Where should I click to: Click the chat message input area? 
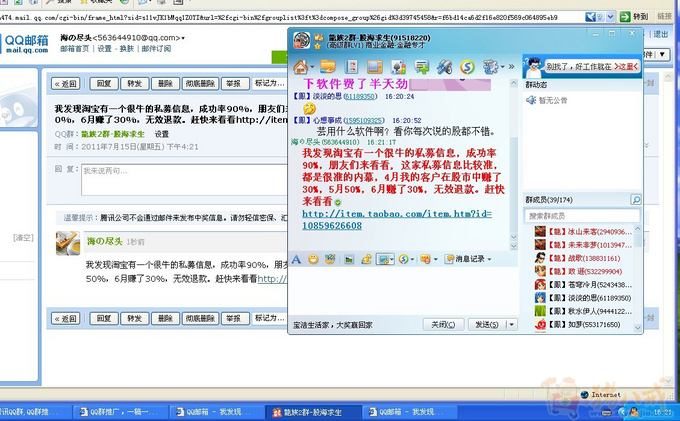tap(403, 291)
